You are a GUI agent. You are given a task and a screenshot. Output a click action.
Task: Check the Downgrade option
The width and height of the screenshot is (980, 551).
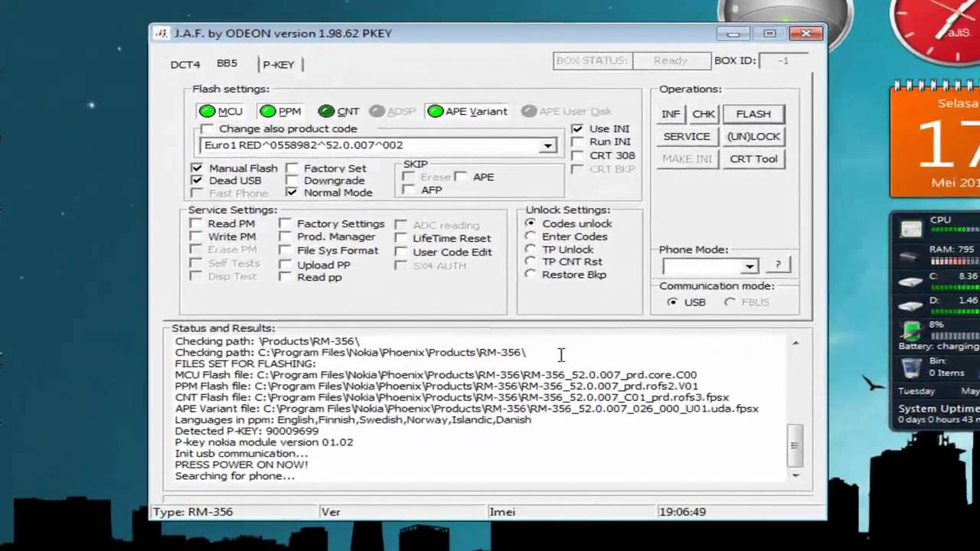(292, 180)
